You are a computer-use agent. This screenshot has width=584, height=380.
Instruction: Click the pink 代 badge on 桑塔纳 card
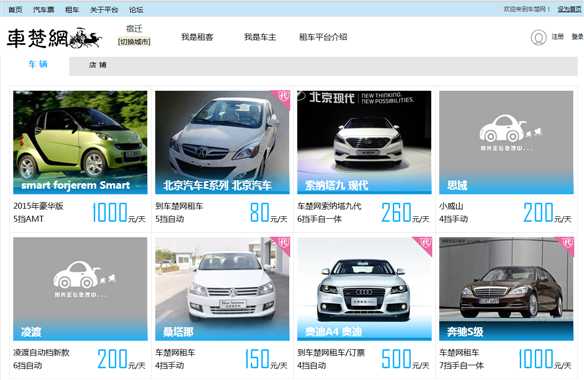[x=283, y=243]
